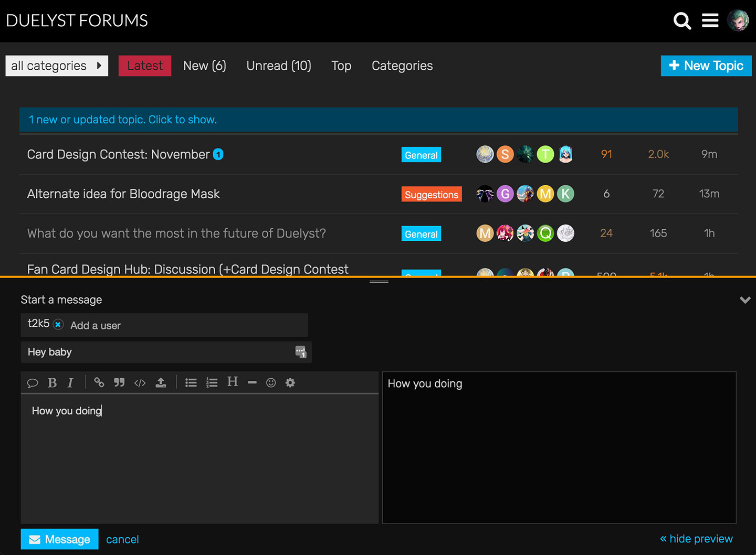Image resolution: width=756 pixels, height=555 pixels.
Task: Show the 1 new or updated topic
Action: point(379,120)
